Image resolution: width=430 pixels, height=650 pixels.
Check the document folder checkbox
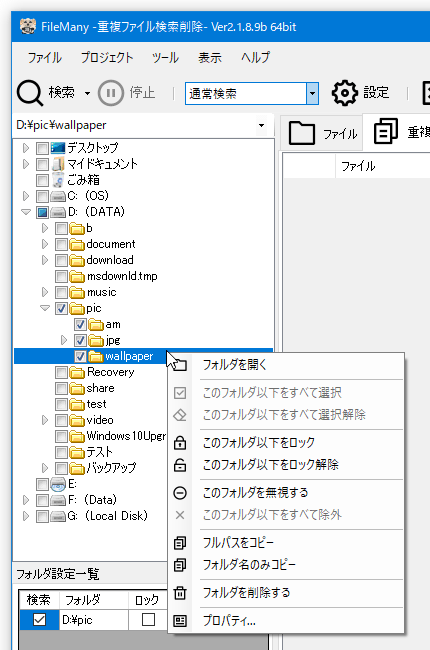click(x=61, y=244)
